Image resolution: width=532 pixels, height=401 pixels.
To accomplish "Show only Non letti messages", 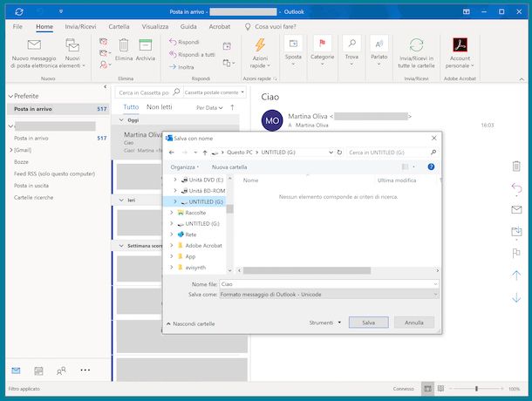I will pos(159,107).
